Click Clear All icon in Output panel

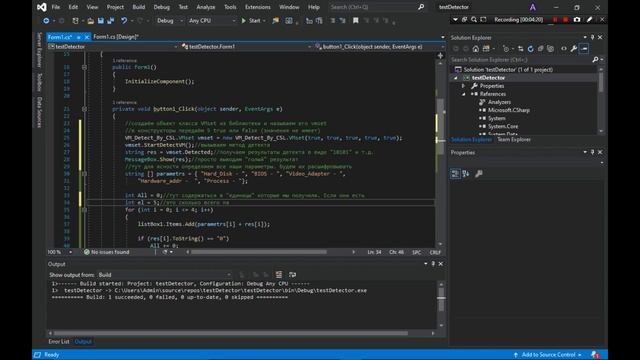click(x=279, y=275)
